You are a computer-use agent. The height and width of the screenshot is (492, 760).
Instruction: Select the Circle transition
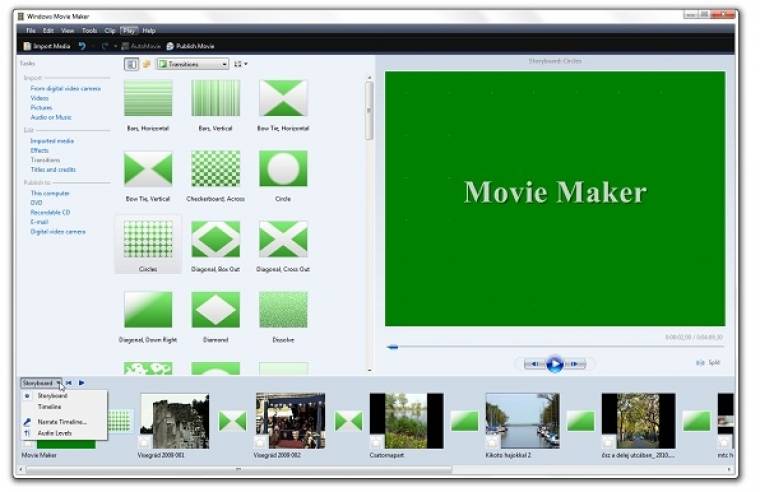[283, 176]
